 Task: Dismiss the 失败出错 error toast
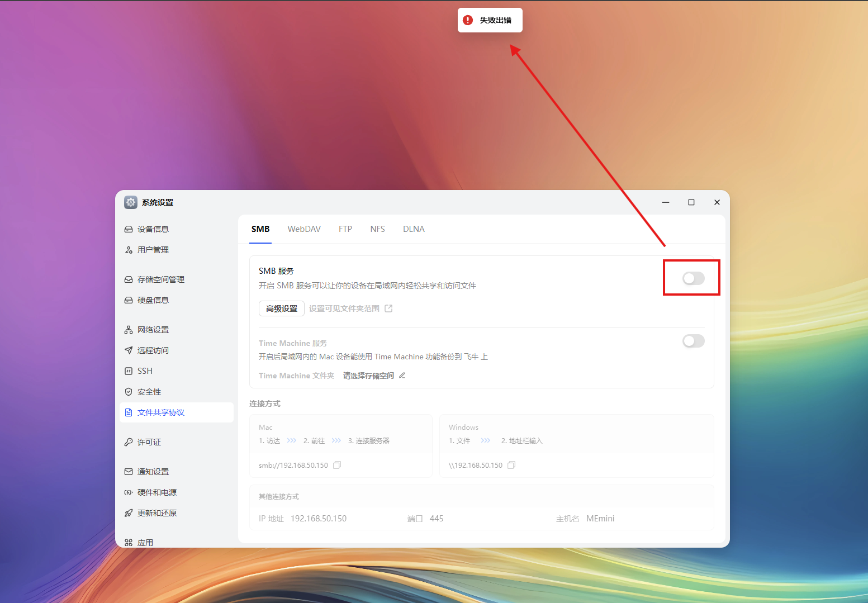(x=490, y=20)
